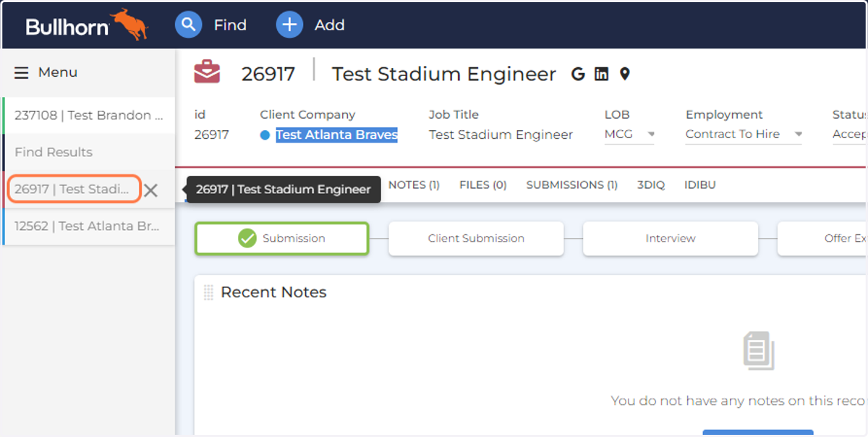Open the Test Atlanta Braves company link
The height and width of the screenshot is (437, 868).
click(x=336, y=135)
